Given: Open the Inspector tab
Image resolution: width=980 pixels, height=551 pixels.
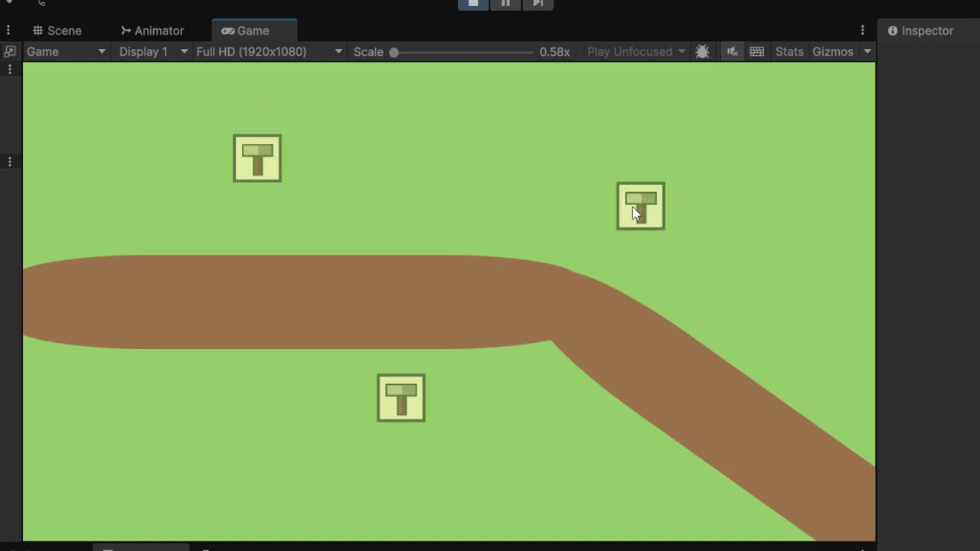Looking at the screenshot, I should point(920,31).
